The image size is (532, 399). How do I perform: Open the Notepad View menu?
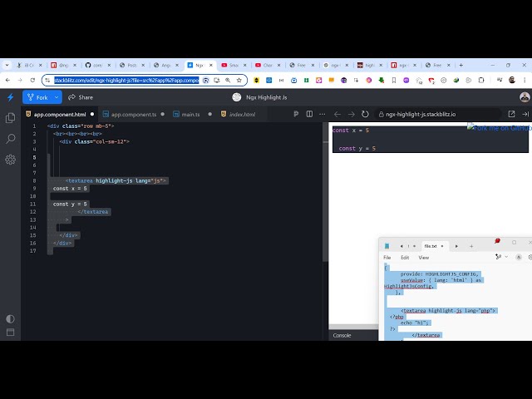(424, 258)
